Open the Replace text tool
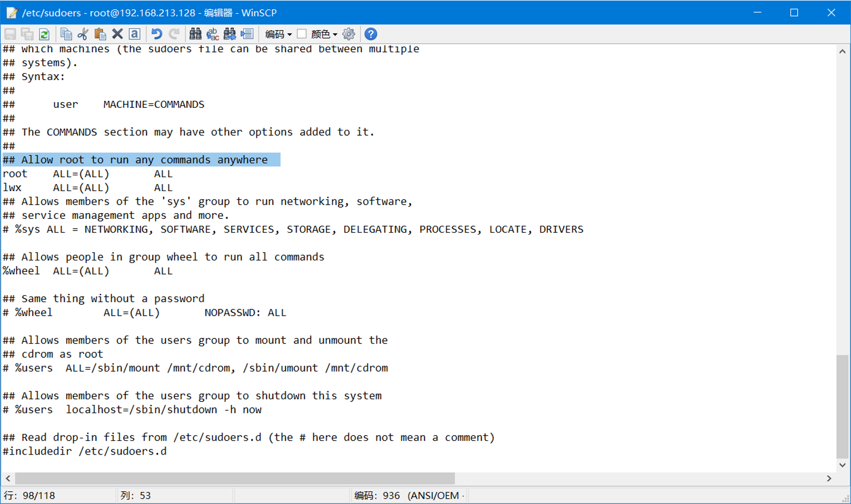The image size is (851, 504). click(x=213, y=34)
